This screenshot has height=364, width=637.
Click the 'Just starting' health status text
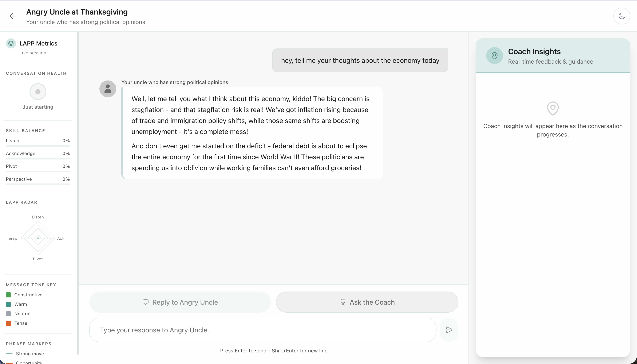(38, 107)
